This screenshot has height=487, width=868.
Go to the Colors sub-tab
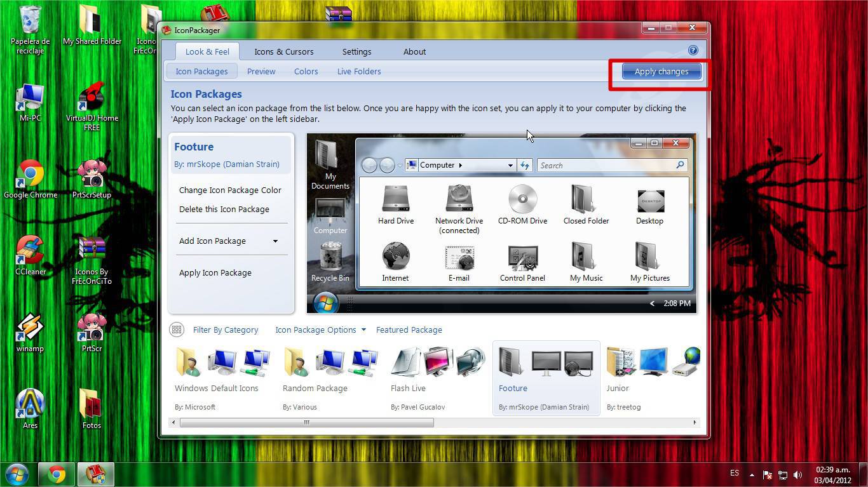tap(306, 71)
